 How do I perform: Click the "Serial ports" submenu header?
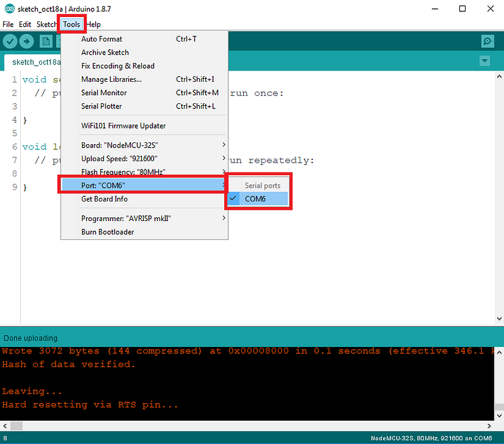pyautogui.click(x=262, y=185)
